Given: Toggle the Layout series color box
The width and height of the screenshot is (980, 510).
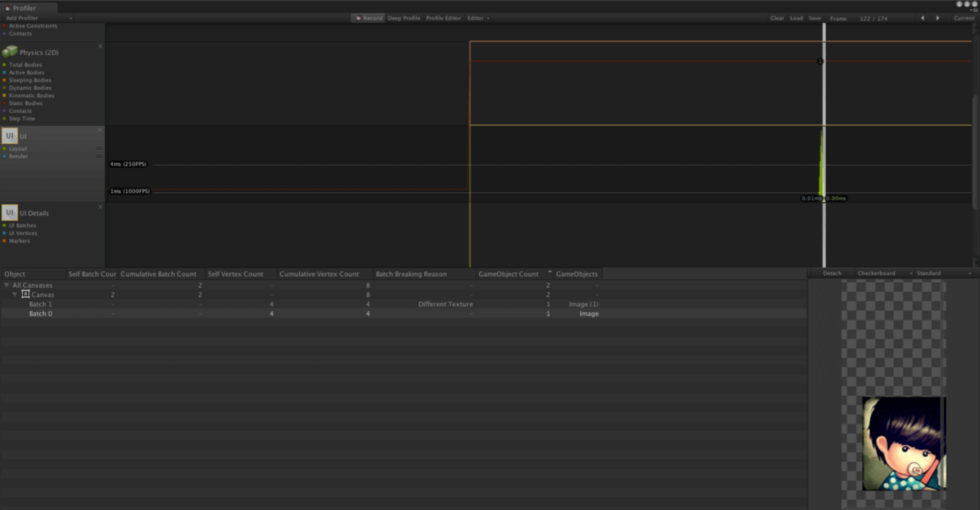Looking at the screenshot, I should [x=4, y=149].
